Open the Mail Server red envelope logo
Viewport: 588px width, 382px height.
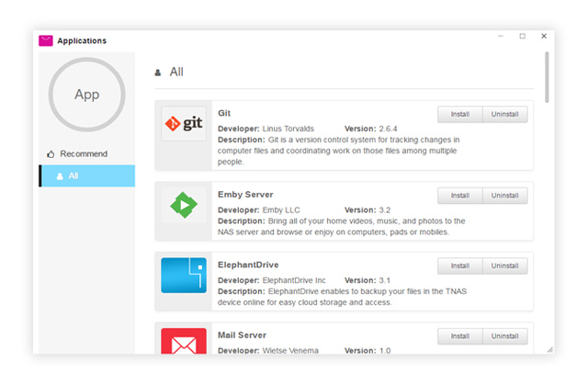point(184,341)
